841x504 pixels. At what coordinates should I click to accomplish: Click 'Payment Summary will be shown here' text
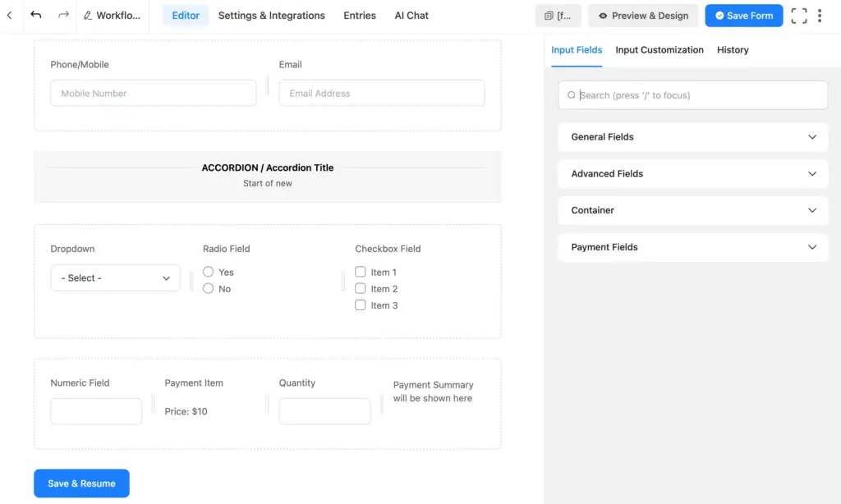[434, 392]
